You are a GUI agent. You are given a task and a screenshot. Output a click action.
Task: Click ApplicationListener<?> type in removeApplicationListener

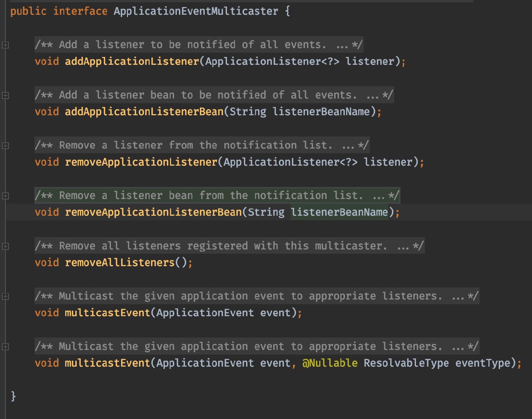point(290,162)
